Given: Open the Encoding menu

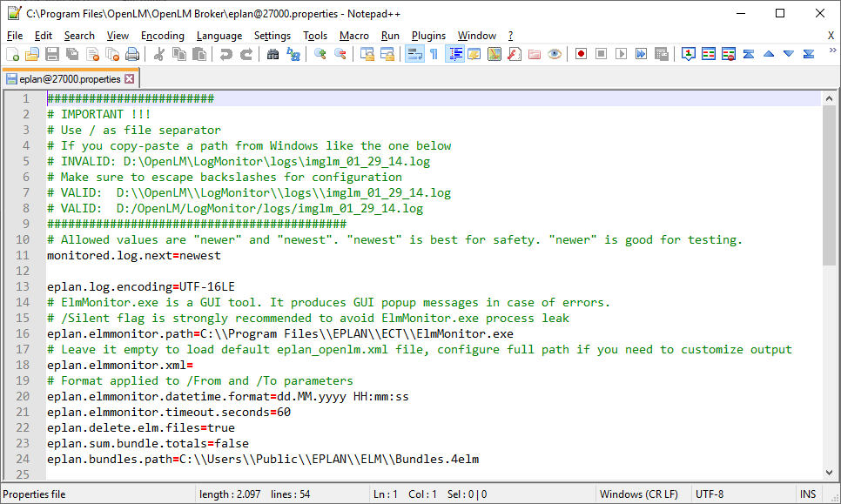Looking at the screenshot, I should tap(162, 36).
